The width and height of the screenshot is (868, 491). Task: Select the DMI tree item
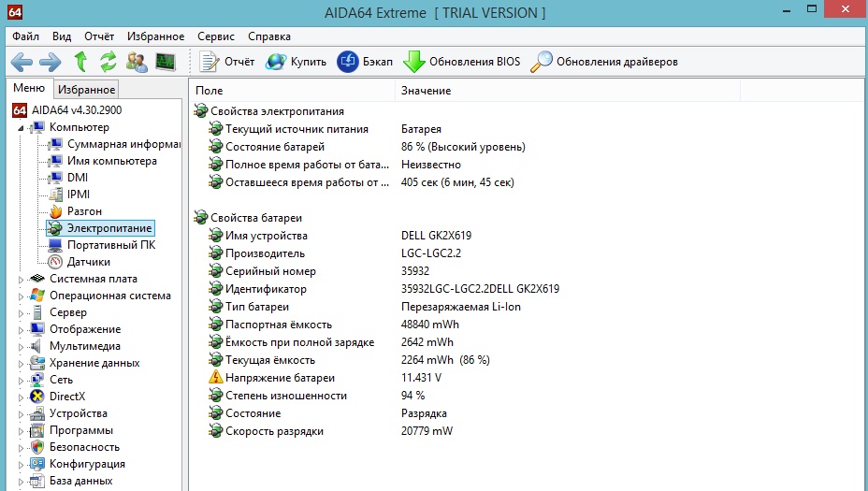[x=78, y=178]
